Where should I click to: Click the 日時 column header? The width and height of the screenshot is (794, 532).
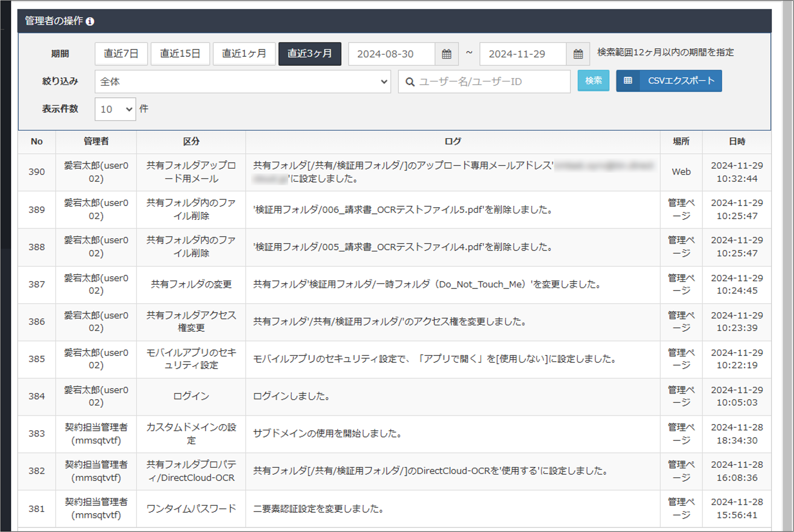(737, 142)
